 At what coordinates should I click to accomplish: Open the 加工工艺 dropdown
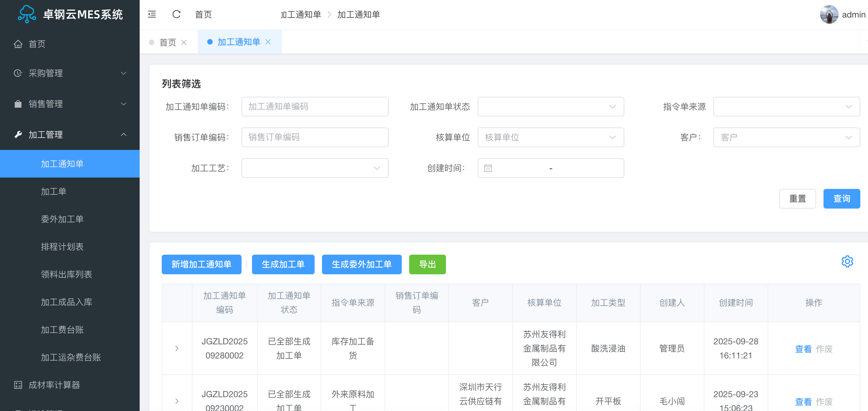[x=314, y=168]
